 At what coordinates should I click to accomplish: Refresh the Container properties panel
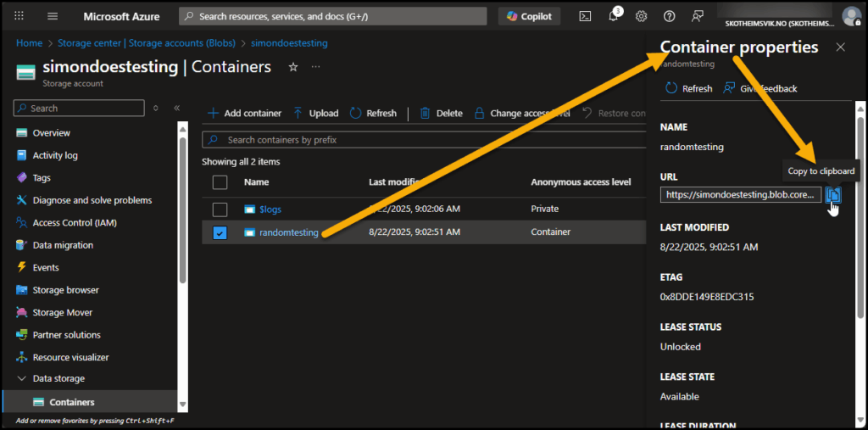[x=688, y=89]
